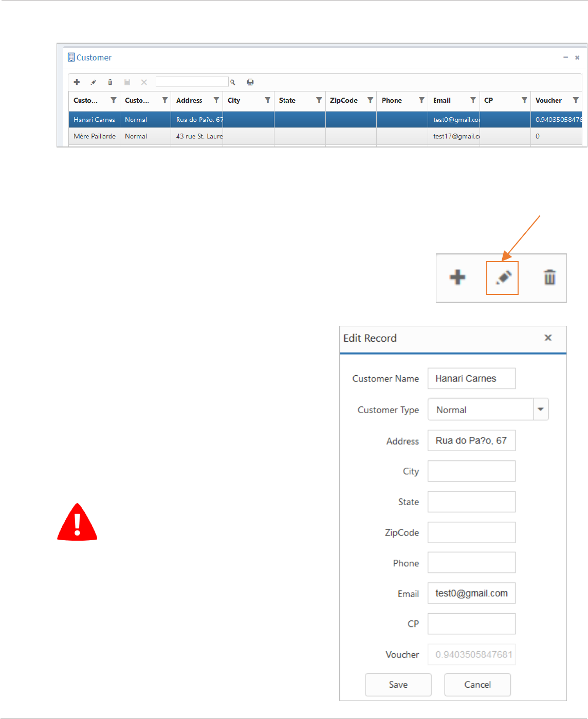Click the Cancel button
This screenshot has height=719, width=588.
[477, 685]
